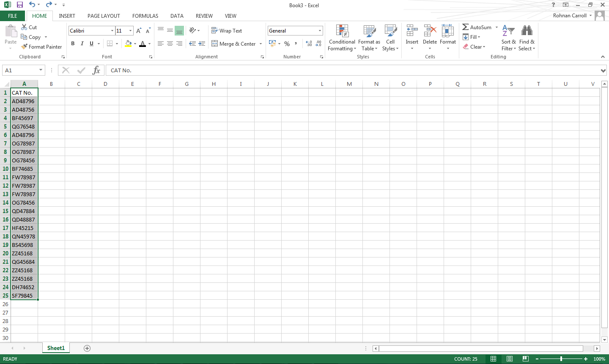Image resolution: width=609 pixels, height=364 pixels.
Task: Toggle Bold formatting
Action: click(x=73, y=44)
